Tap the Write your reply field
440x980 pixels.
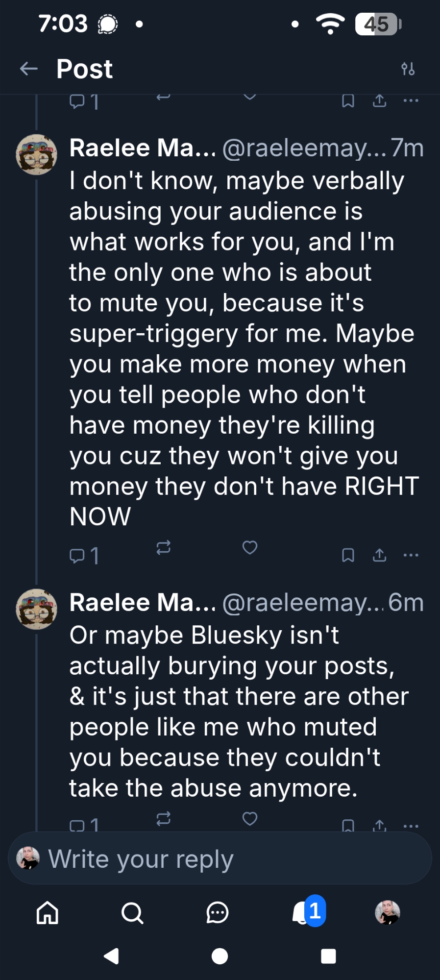220,859
